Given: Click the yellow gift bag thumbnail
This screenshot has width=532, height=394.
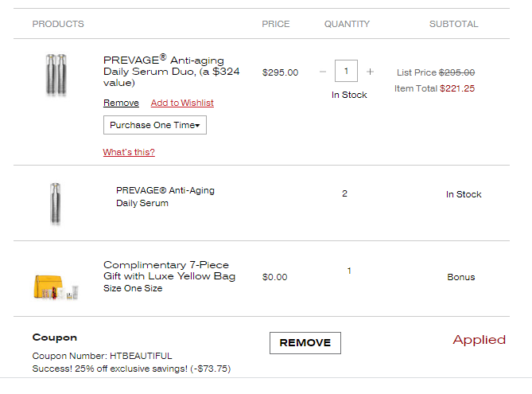Looking at the screenshot, I should (56, 287).
